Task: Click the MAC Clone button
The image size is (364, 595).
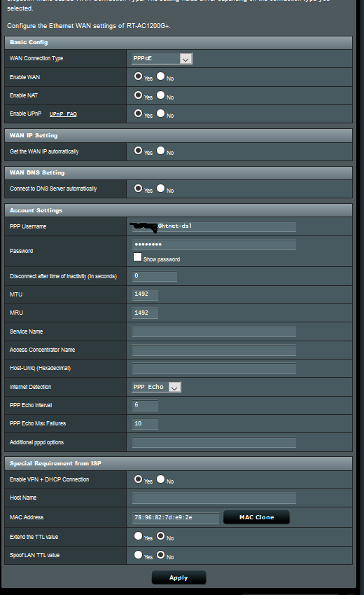Action: click(256, 517)
